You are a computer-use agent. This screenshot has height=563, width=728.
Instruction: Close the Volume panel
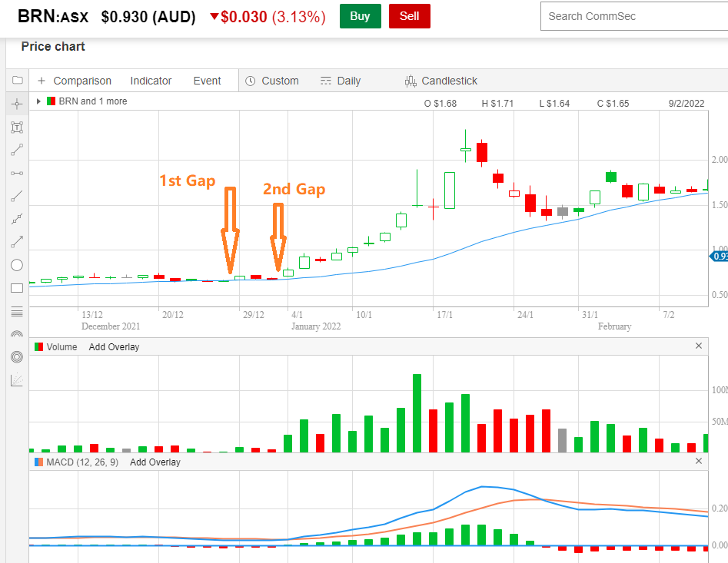tap(699, 346)
